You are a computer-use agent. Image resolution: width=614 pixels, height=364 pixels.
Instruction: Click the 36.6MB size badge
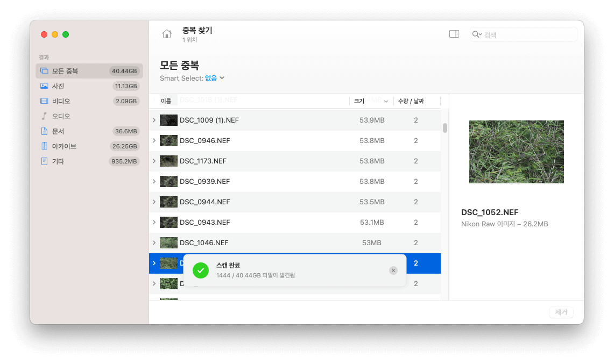[x=126, y=131]
